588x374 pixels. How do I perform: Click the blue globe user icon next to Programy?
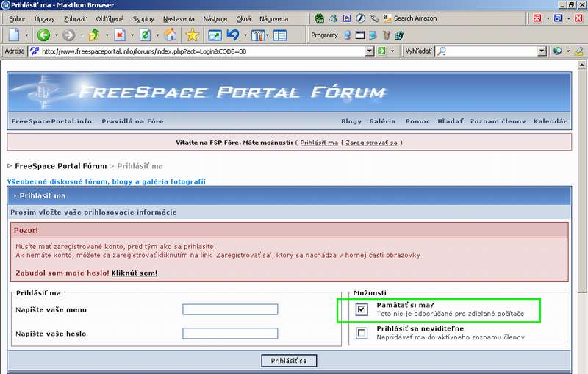tap(347, 35)
